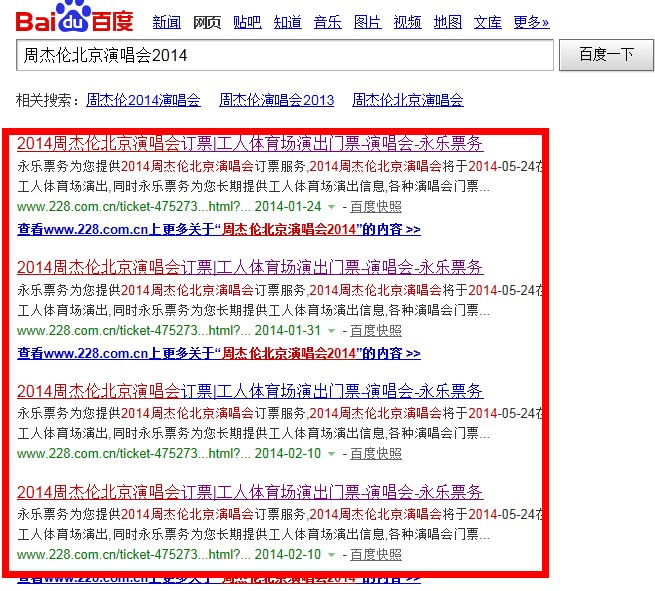Open the 文库 tab

pyautogui.click(x=487, y=22)
